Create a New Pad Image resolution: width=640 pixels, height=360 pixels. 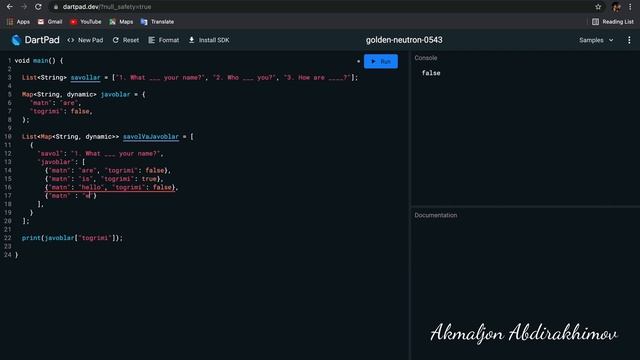85,40
